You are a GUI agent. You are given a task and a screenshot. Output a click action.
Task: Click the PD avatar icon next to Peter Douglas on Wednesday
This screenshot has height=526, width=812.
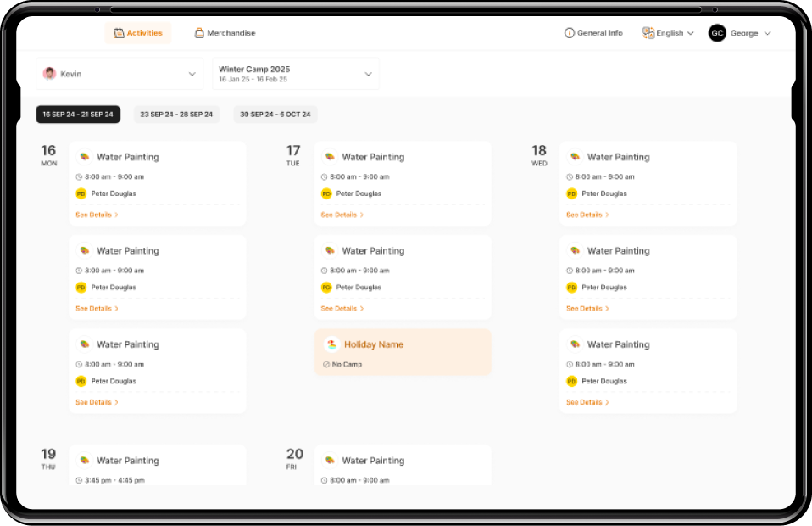tap(571, 193)
